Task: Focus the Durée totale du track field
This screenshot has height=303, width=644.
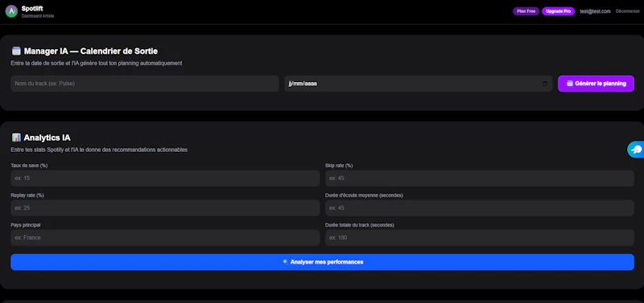Action: pos(480,238)
